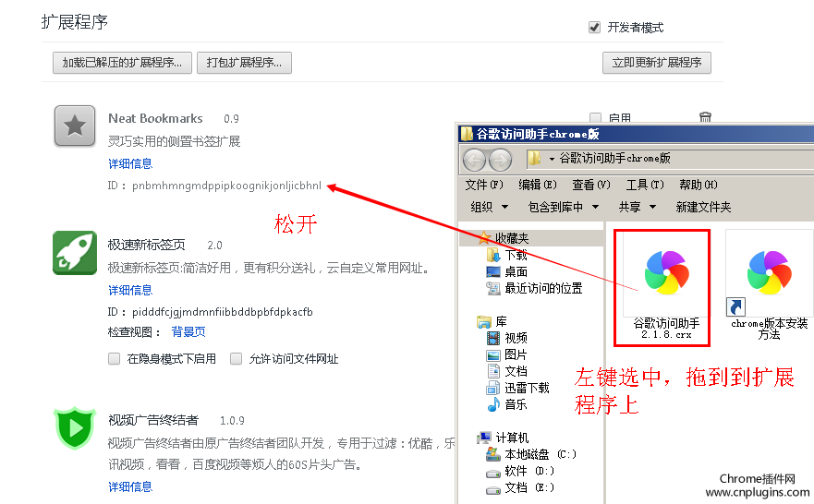
Task: Click 打包扩展程序 button
Action: pyautogui.click(x=244, y=63)
